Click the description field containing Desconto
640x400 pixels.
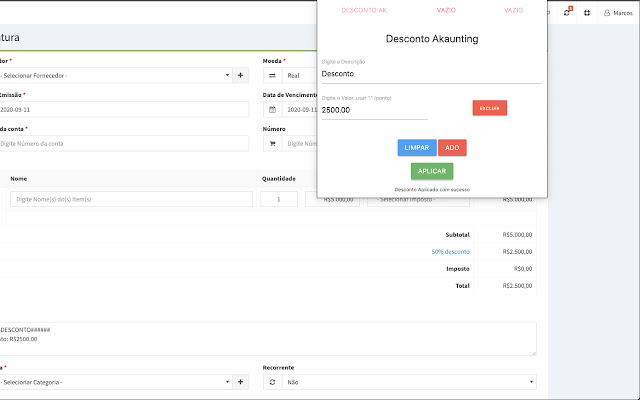pyautogui.click(x=432, y=74)
